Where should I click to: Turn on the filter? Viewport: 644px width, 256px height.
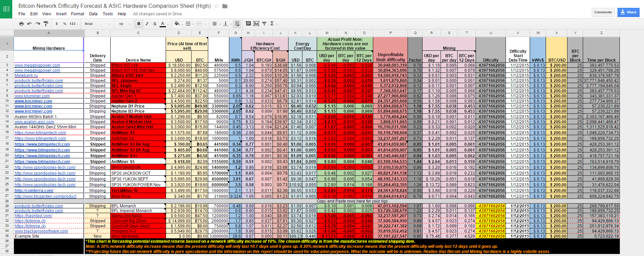[x=264, y=24]
